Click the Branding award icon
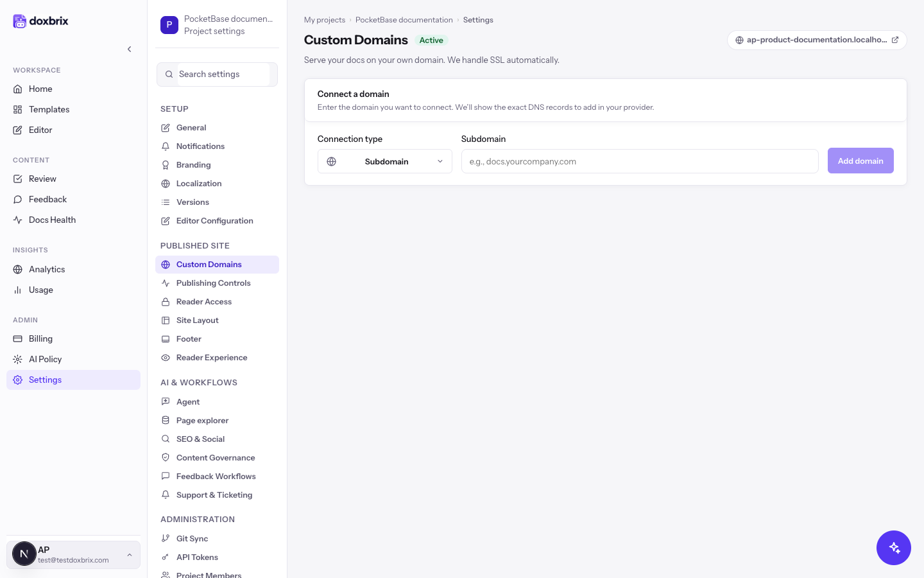The height and width of the screenshot is (578, 924). tap(166, 164)
